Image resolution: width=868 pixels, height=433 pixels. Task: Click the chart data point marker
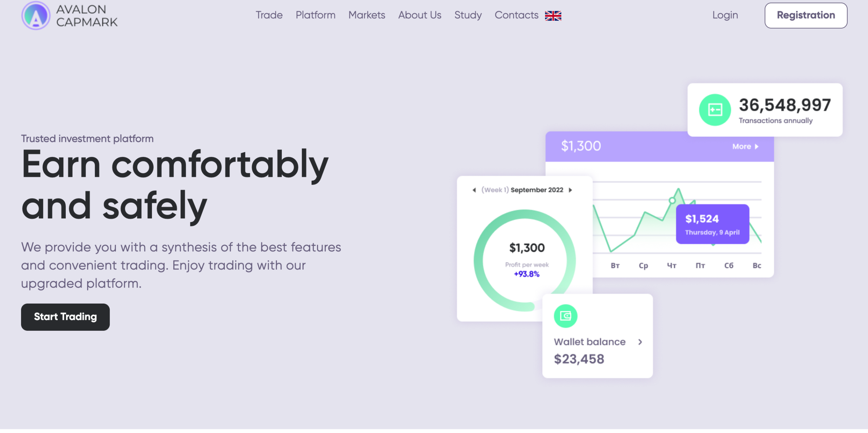tap(672, 201)
